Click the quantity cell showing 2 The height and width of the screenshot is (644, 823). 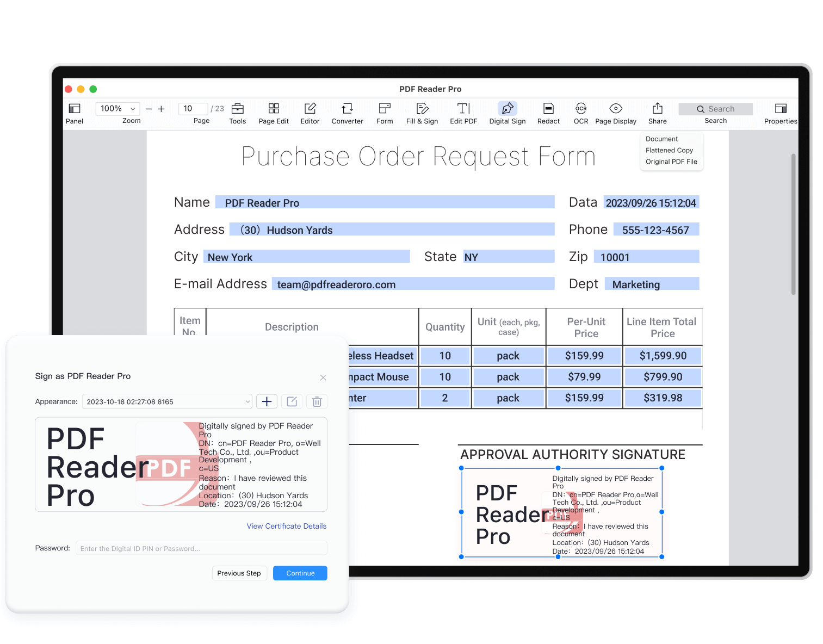445,398
